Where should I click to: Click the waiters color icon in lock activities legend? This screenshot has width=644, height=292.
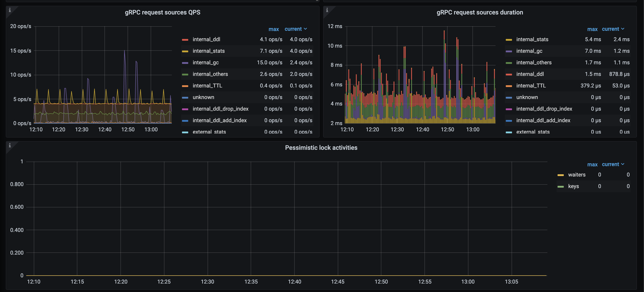(560, 174)
